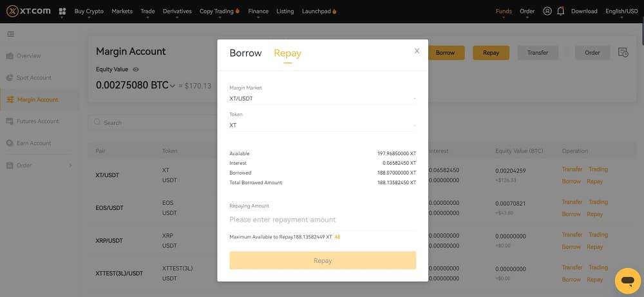
Task: Click the Transfer button in the page header
Action: (x=538, y=53)
